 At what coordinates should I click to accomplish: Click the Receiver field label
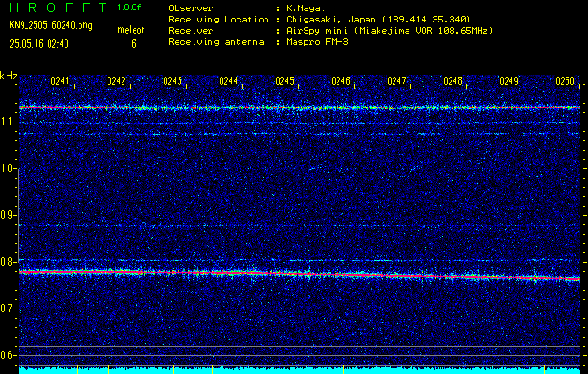(191, 31)
